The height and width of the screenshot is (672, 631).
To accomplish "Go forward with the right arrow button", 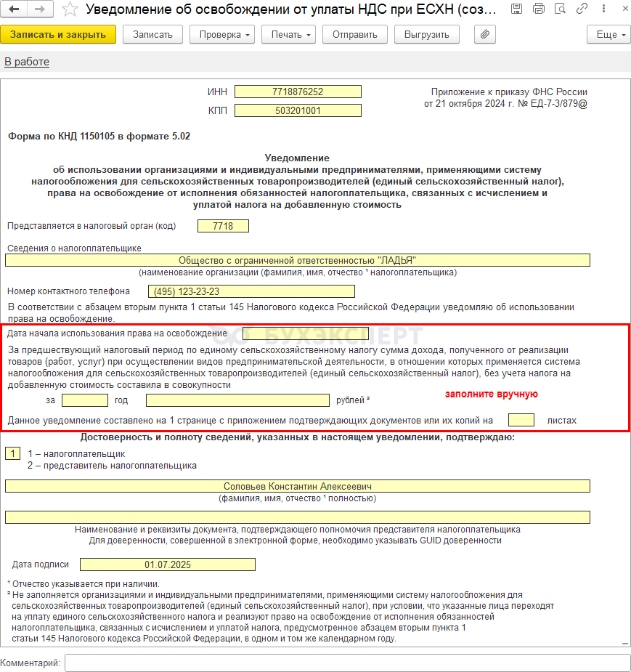I will pyautogui.click(x=40, y=9).
